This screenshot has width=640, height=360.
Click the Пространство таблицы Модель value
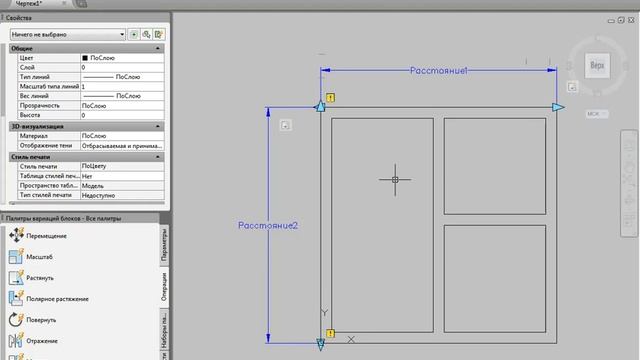[x=122, y=186]
